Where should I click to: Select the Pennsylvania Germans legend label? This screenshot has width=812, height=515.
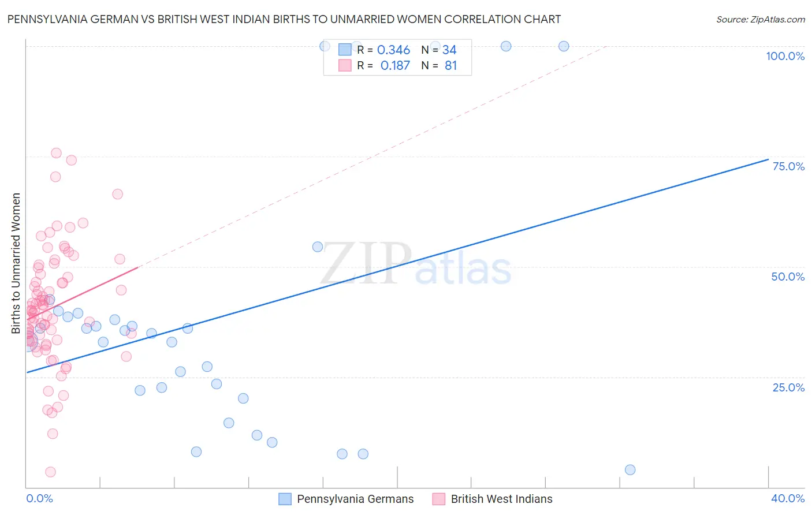355,499
